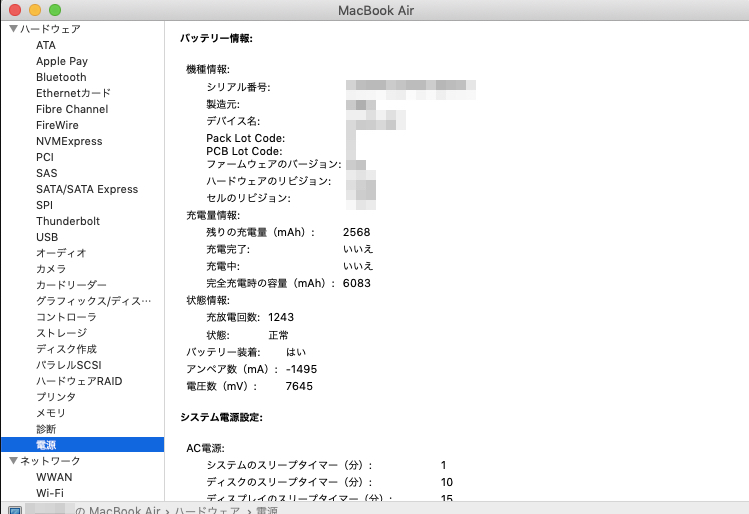Open the ハードウェアRAID entry

coord(79,381)
